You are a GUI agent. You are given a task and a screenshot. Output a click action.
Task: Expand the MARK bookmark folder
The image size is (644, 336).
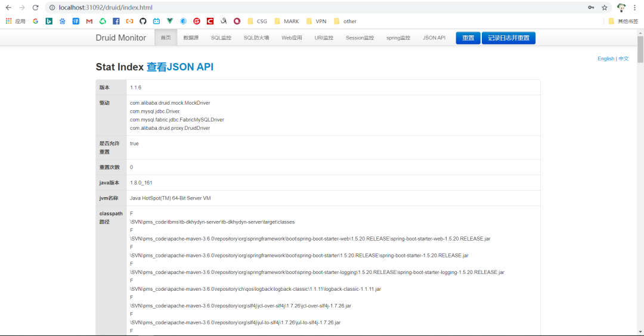(287, 21)
